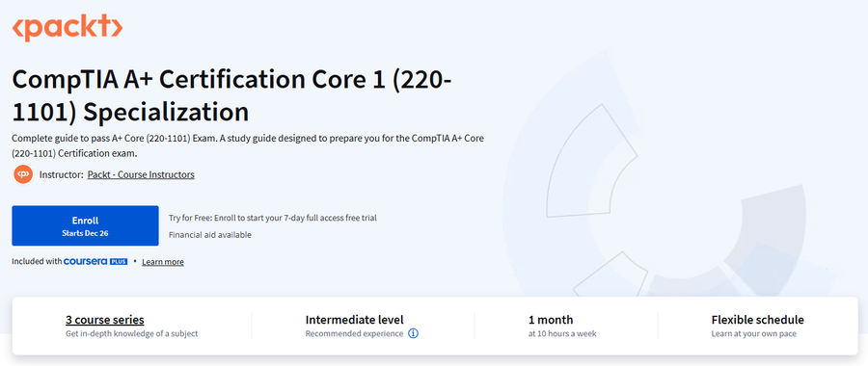Open the 3 course series link
The image size is (868, 366).
tap(104, 320)
